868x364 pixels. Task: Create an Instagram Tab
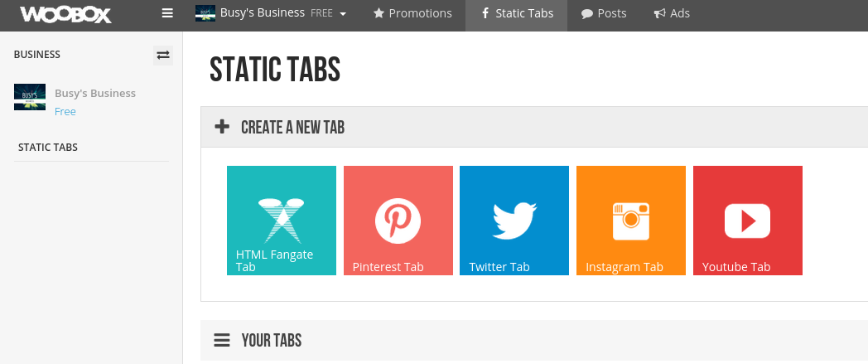point(631,221)
